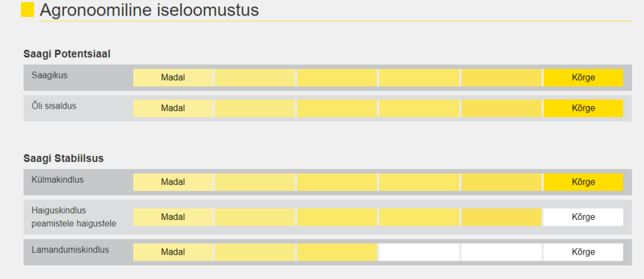The height and width of the screenshot is (279, 644).
Task: Click the empty fourth segment in Lamandumiskindlus
Action: (419, 252)
